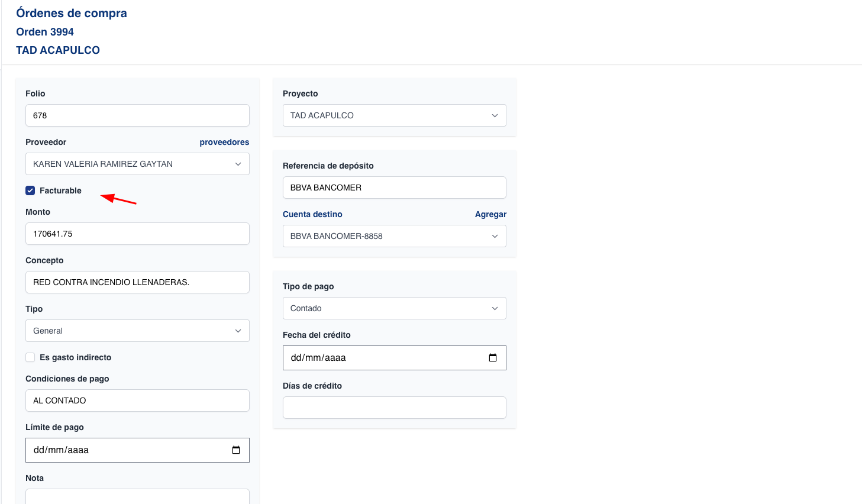Expand the Proveedor dropdown
862x504 pixels.
coord(137,164)
